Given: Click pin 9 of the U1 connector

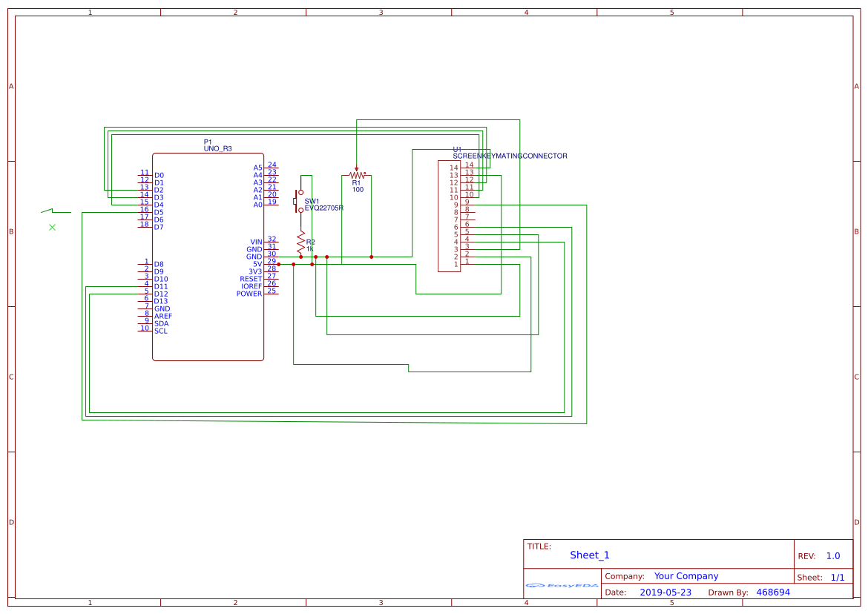Looking at the screenshot, I should click(x=467, y=202).
